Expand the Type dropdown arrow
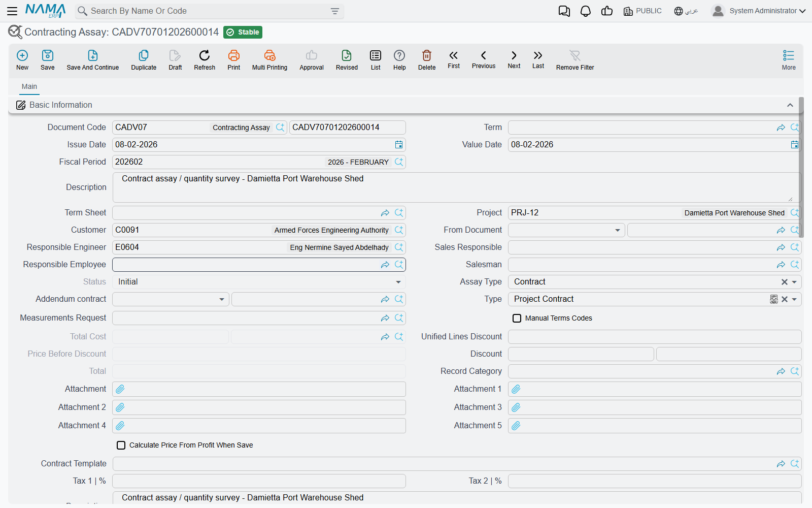 (794, 299)
